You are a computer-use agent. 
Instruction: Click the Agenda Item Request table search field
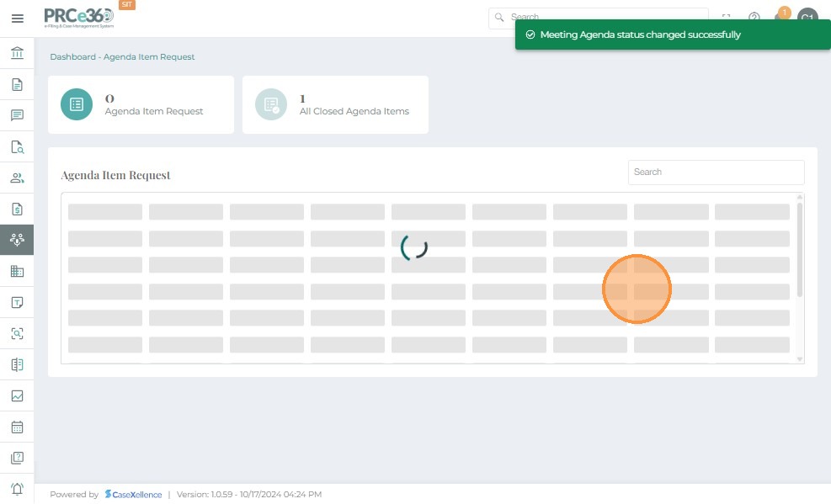point(716,172)
